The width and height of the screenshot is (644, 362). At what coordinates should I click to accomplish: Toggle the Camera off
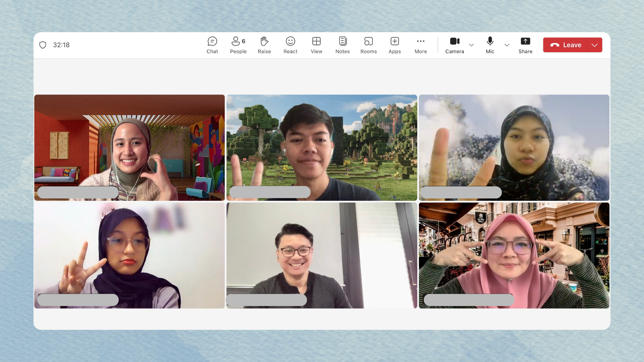(454, 45)
